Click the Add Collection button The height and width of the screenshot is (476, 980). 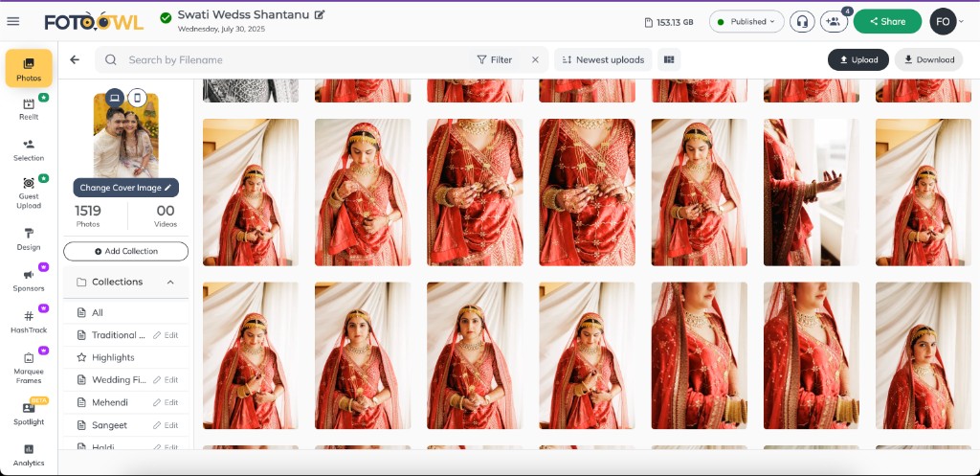pos(125,251)
